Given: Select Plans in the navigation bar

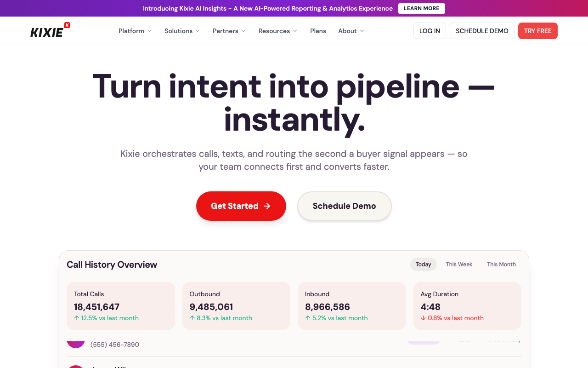Looking at the screenshot, I should click(318, 31).
